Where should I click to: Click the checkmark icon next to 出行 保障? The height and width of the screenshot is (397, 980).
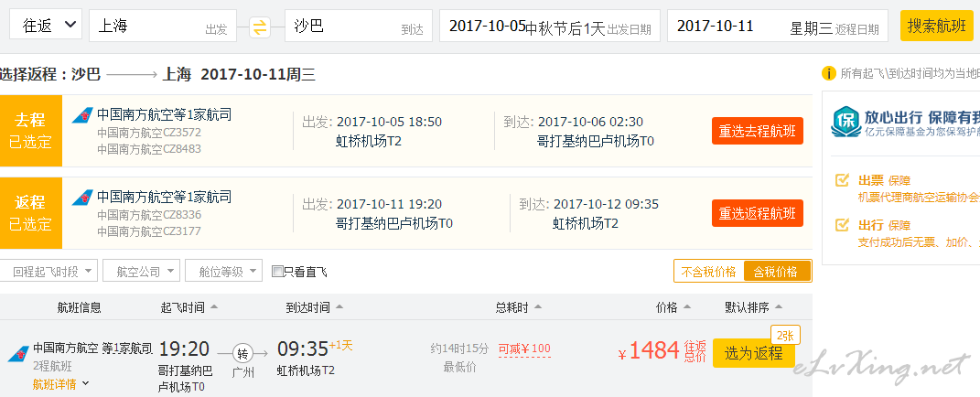coord(843,224)
